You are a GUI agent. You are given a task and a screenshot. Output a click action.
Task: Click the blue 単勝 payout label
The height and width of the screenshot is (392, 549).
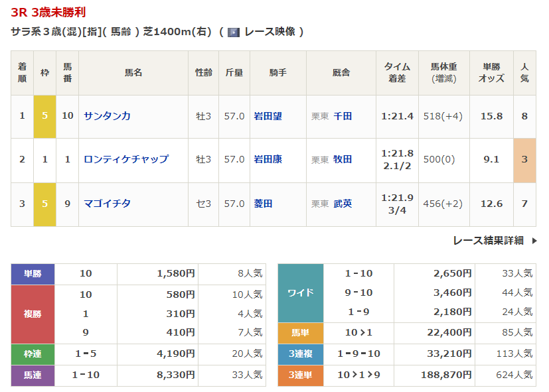click(x=33, y=274)
